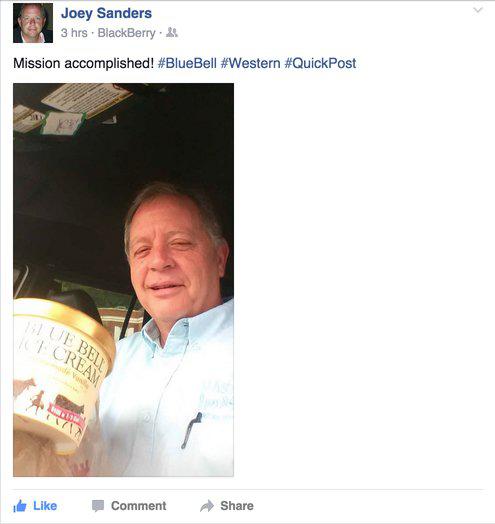The image size is (495, 524).
Task: Open the #QuickPost hashtag
Action: point(320,63)
